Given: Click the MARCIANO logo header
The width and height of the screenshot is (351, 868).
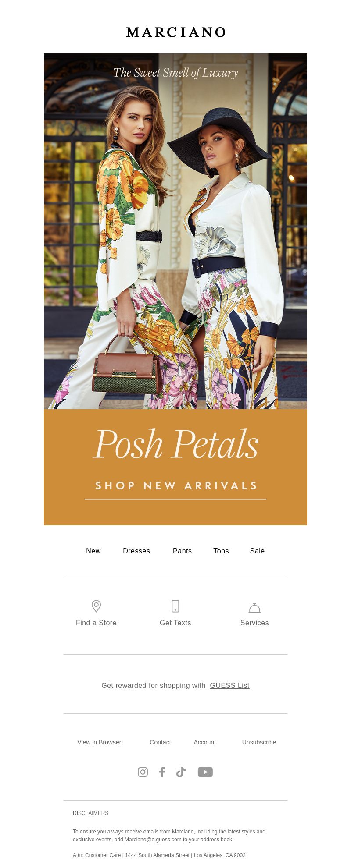Looking at the screenshot, I should tap(175, 32).
